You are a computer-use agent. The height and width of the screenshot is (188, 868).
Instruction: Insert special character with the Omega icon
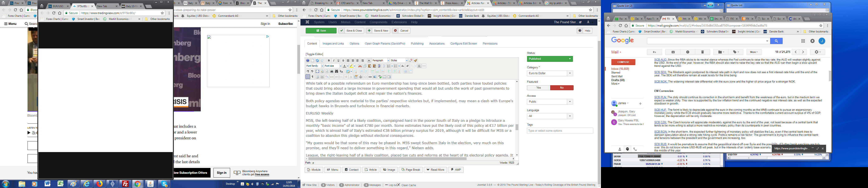[419, 66]
